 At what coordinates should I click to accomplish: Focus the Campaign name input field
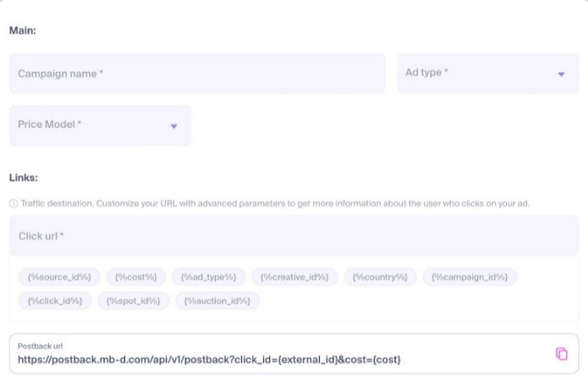click(x=197, y=74)
